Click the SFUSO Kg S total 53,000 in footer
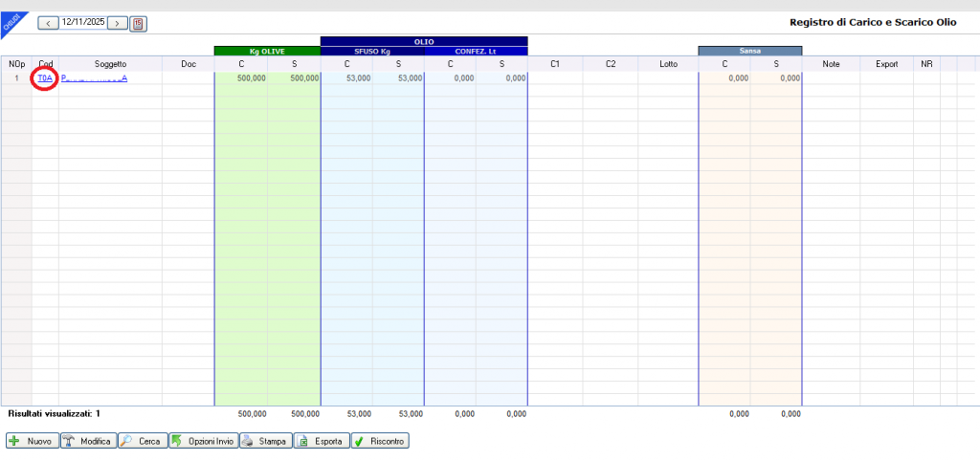Viewport: 980px width, 461px height. pos(411,413)
